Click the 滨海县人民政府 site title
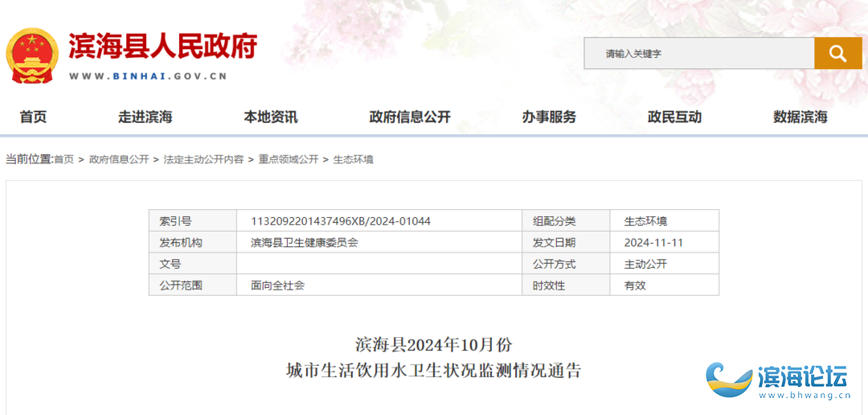Viewport: 868px width, 415px height. click(162, 46)
